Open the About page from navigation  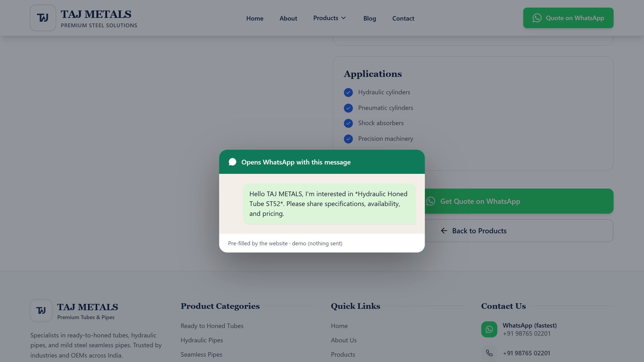[x=288, y=19]
